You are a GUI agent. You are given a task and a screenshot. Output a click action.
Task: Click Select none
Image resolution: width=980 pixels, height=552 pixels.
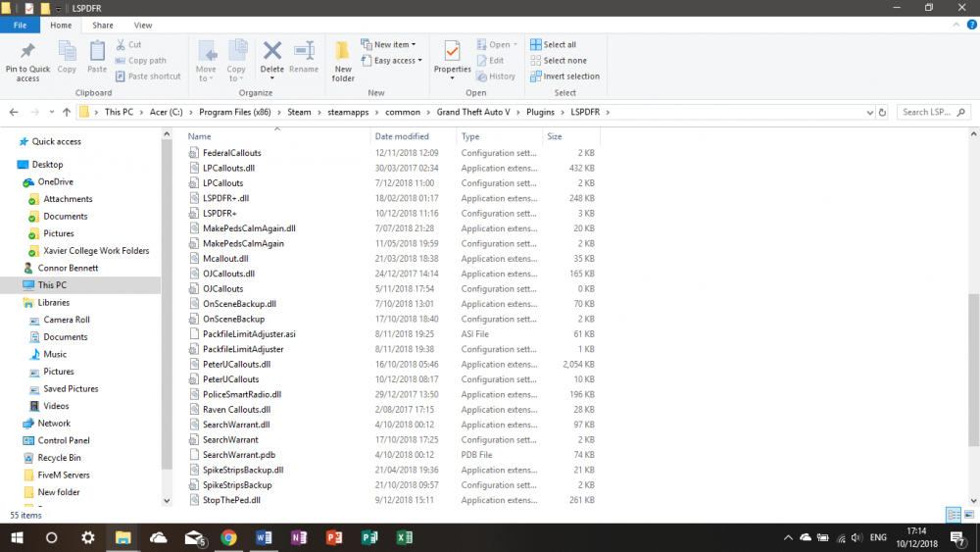click(559, 61)
